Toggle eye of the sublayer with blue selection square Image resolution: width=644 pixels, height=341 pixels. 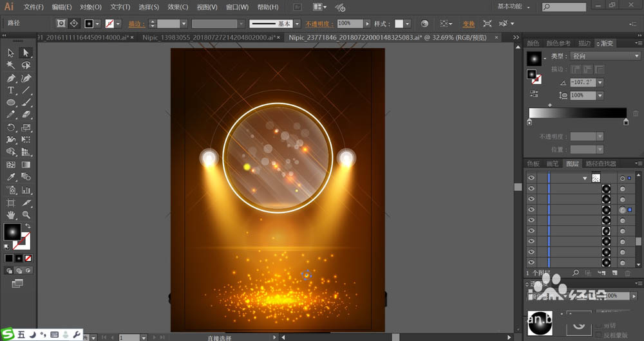[531, 210]
